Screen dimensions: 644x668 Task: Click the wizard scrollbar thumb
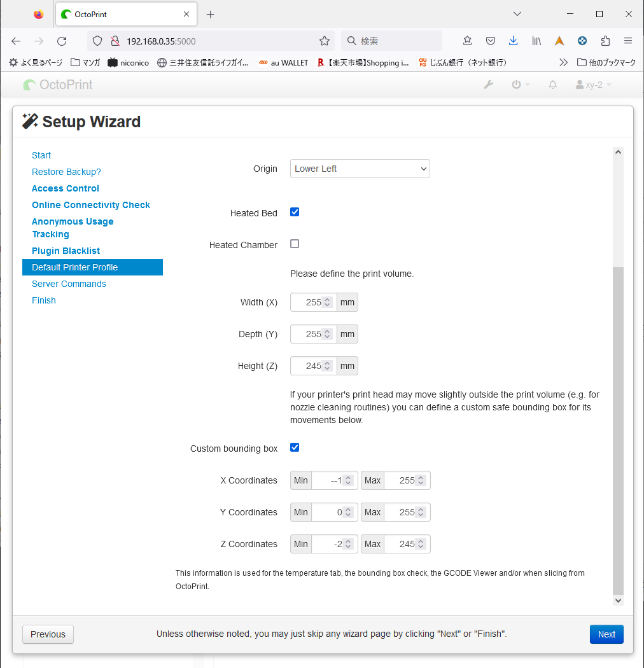618,430
